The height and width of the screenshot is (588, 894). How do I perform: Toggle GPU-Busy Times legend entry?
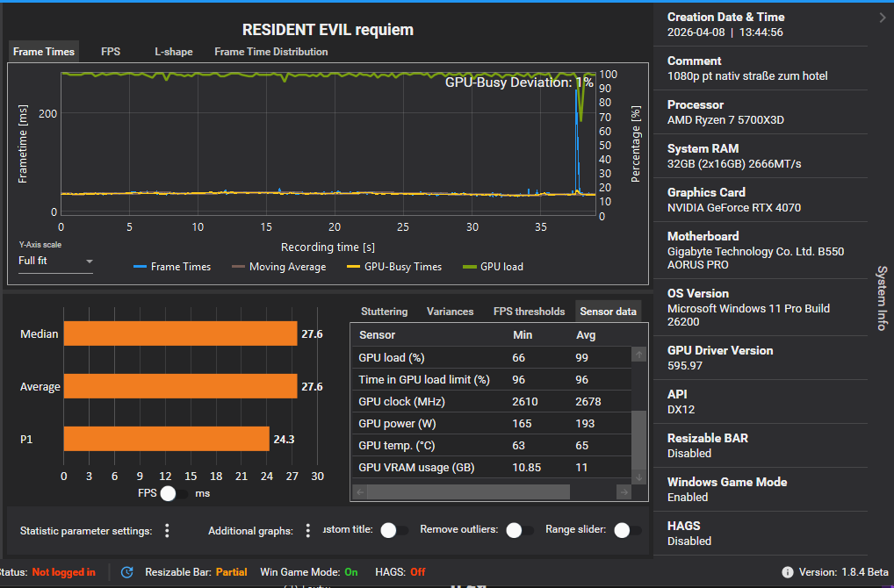click(394, 267)
